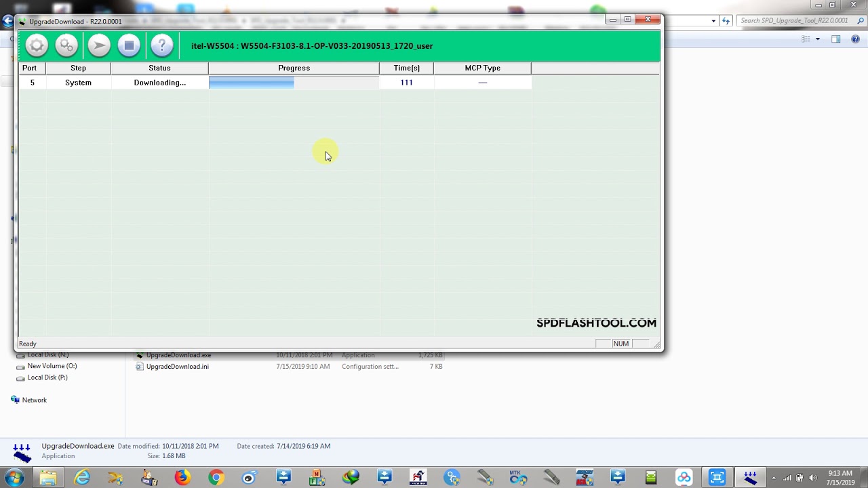Viewport: 868px width, 488px height.
Task: Click the "System" step cell
Action: (x=78, y=82)
